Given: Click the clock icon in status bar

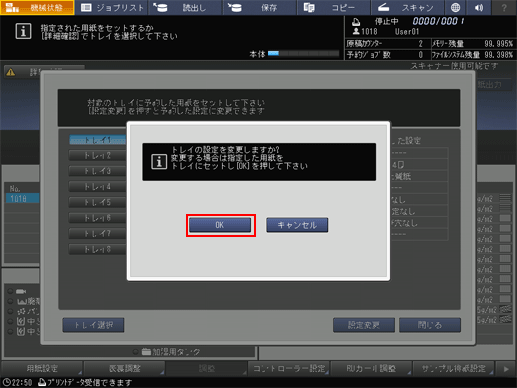Looking at the screenshot, I should click(6, 382).
